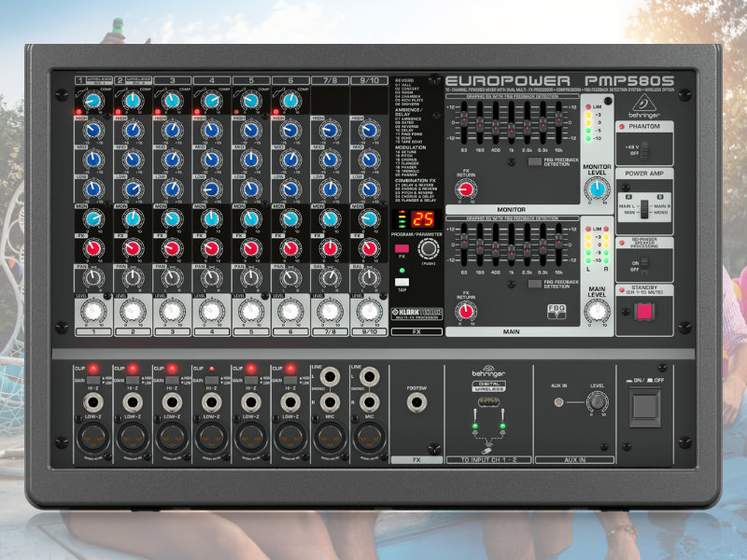Click channel 7/8 LINE L jack

click(330, 377)
